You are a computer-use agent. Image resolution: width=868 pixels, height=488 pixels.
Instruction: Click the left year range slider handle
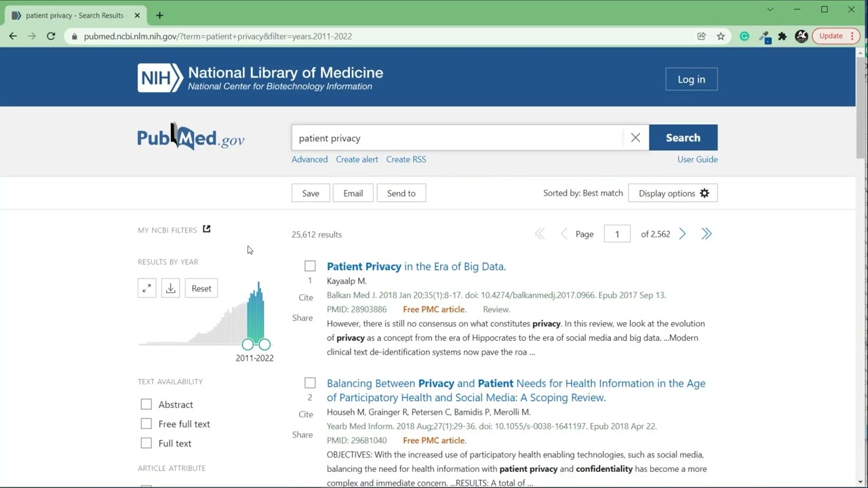pyautogui.click(x=248, y=344)
